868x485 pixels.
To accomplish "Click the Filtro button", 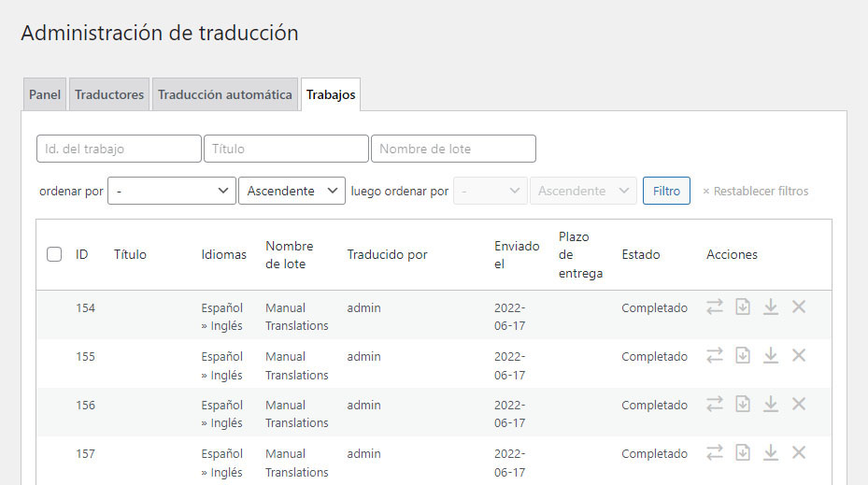I will [666, 191].
